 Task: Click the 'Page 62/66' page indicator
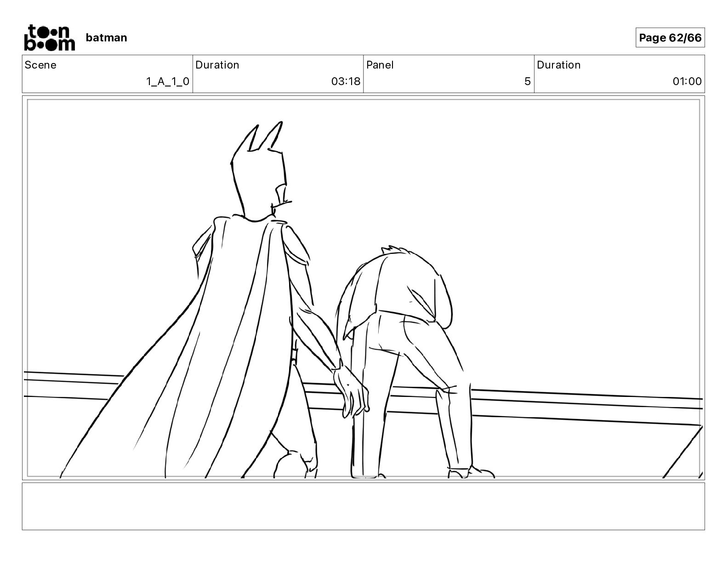tap(670, 38)
